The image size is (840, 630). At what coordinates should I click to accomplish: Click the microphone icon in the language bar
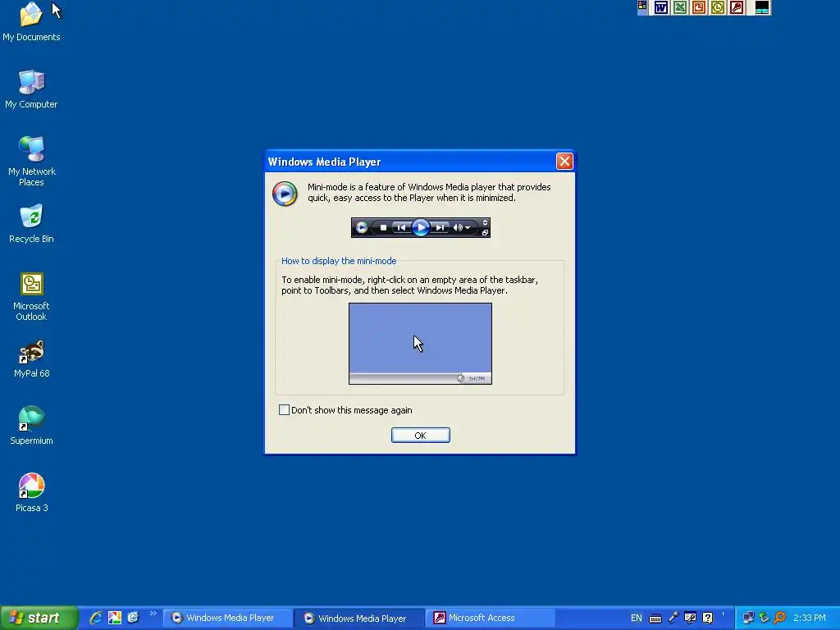673,618
